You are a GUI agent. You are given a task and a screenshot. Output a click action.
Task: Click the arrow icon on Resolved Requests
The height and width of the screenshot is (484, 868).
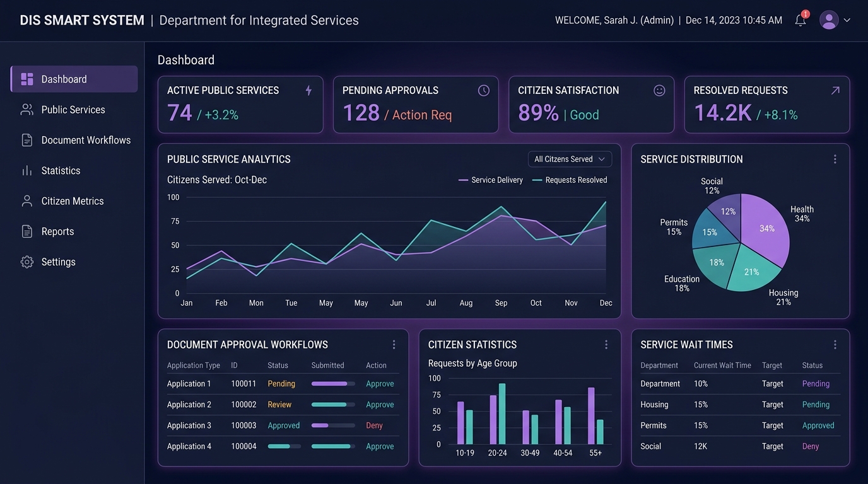point(835,90)
